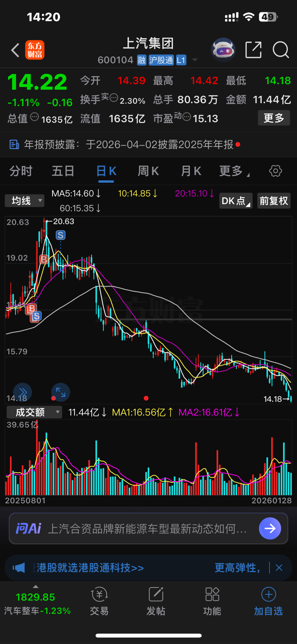Screen dimensions: 297x644
Task: Tap the 60:15.35 MA value
Action: pyautogui.click(x=80, y=208)
